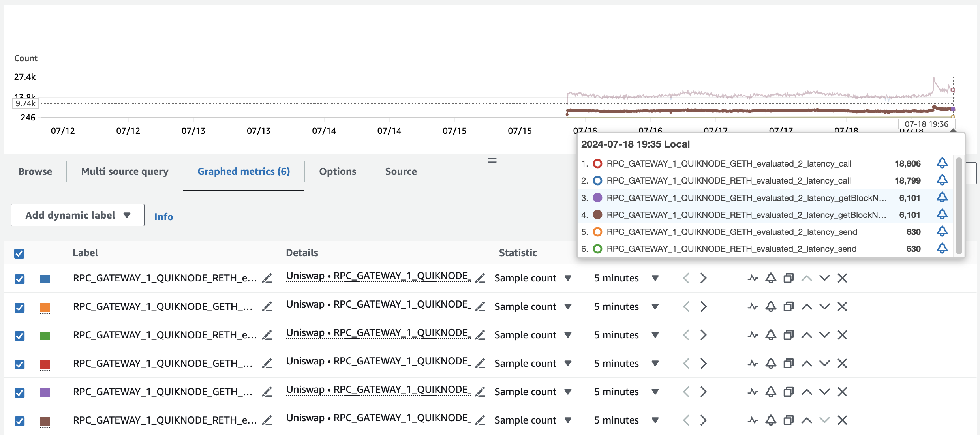Image resolution: width=980 pixels, height=435 pixels.
Task: Open the Source tab
Action: (x=401, y=171)
